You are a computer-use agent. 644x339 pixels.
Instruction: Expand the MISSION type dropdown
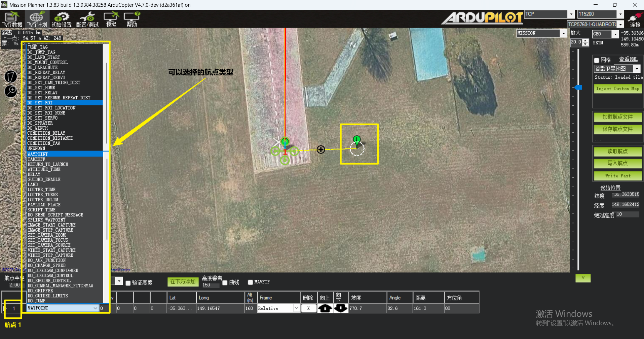564,33
